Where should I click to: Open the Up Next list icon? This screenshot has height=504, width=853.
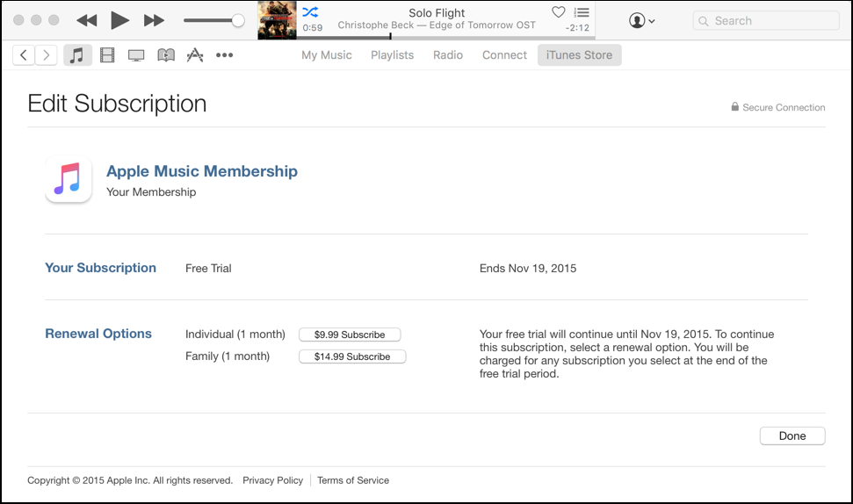pos(582,12)
